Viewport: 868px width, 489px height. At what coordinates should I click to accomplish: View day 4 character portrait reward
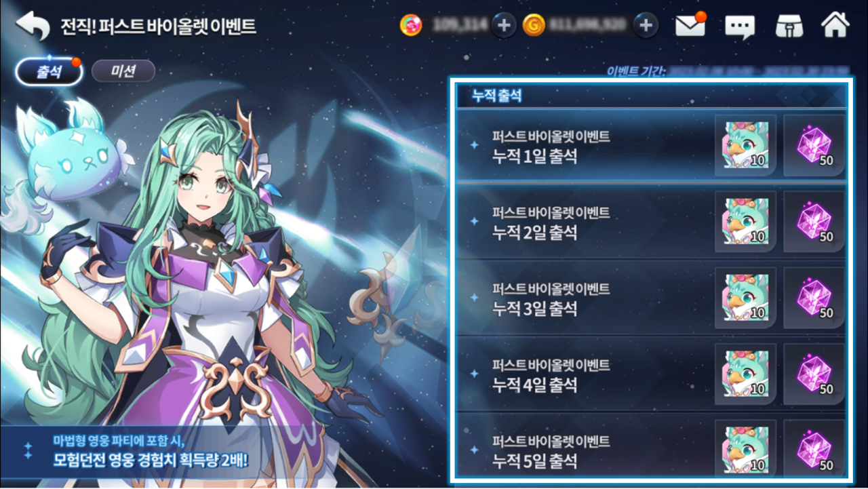tap(746, 374)
